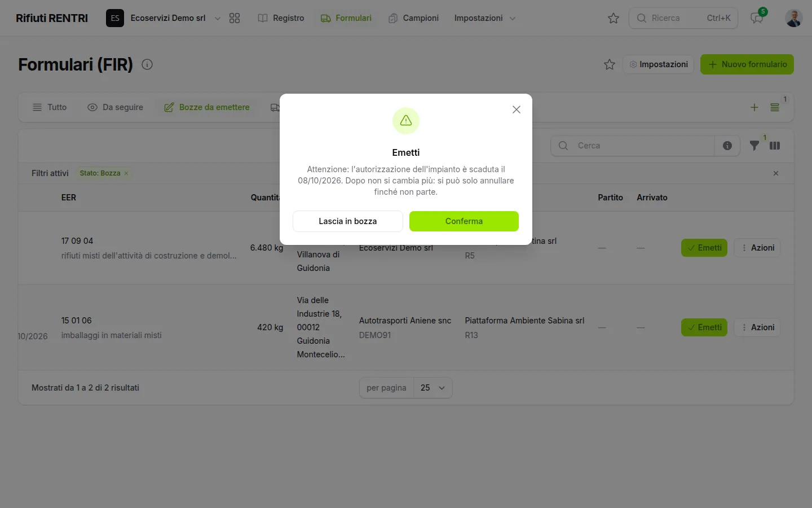812x508 pixels.
Task: Click the apps grid icon in the header
Action: pyautogui.click(x=235, y=18)
